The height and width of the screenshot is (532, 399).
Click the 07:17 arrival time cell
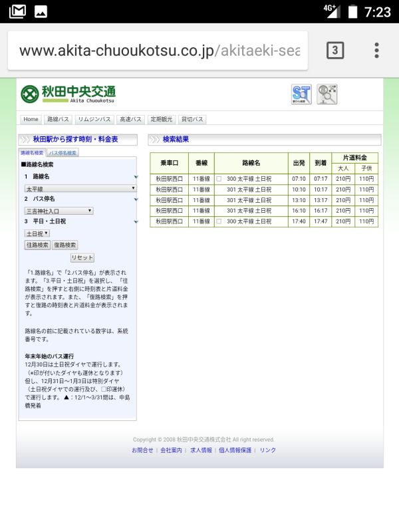click(321, 179)
